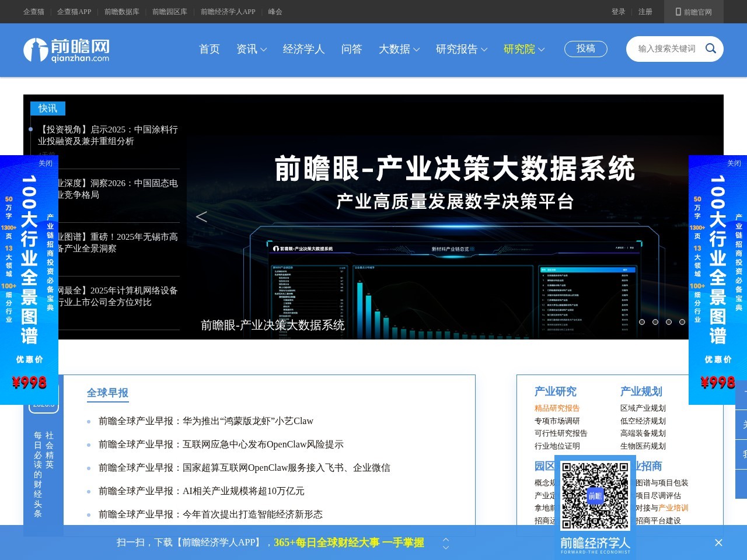The height and width of the screenshot is (560, 747).
Task: Select the last carousel pagination dot
Action: [x=682, y=321]
